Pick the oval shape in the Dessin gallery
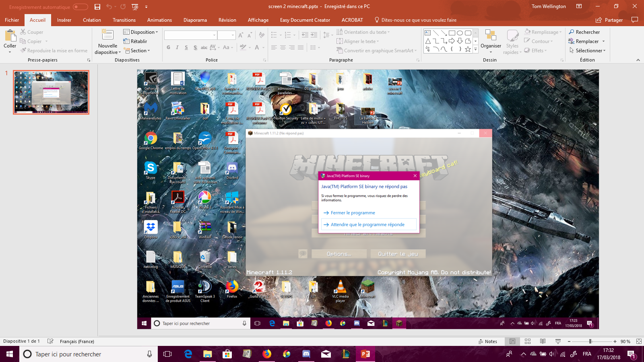 coord(460,33)
